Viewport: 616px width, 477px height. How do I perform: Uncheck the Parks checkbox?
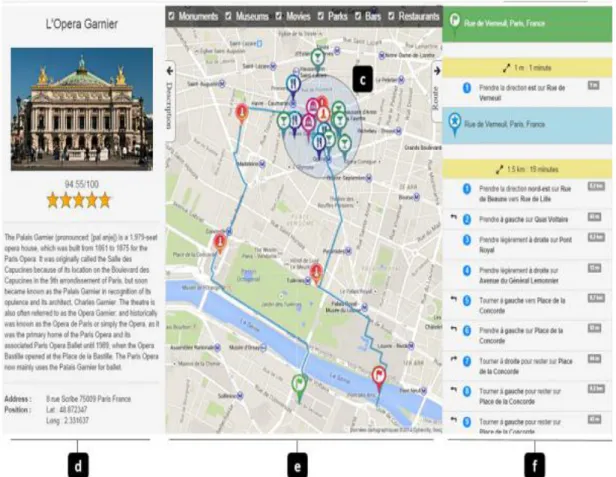point(321,16)
